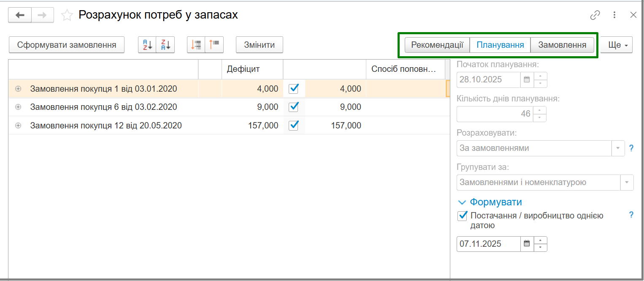Switch to the 'Рекомендації' tab
Image resolution: width=644 pixels, height=281 pixels.
[x=437, y=45]
